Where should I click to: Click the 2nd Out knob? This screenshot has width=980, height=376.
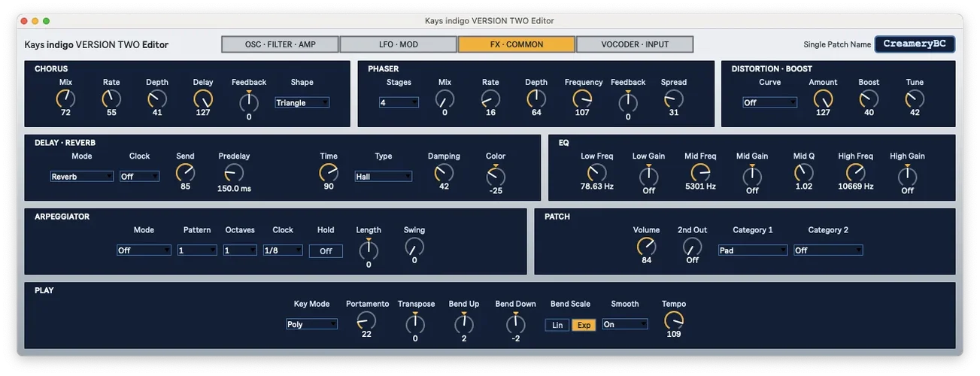point(692,246)
